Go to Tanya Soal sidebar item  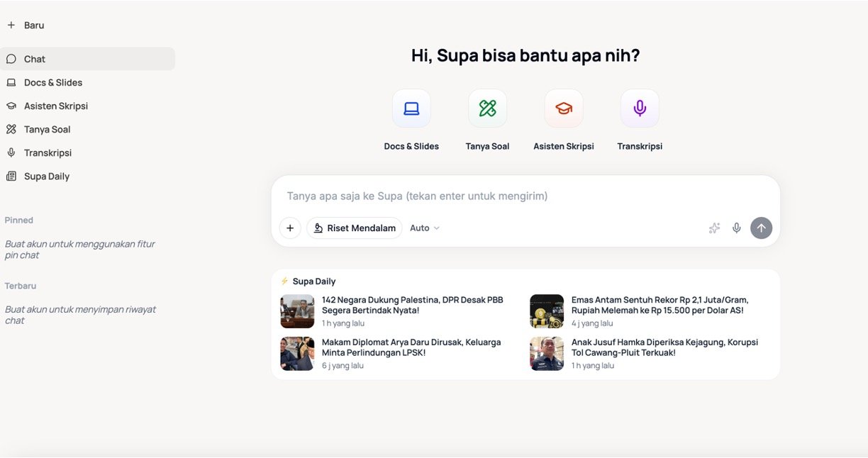click(88, 129)
